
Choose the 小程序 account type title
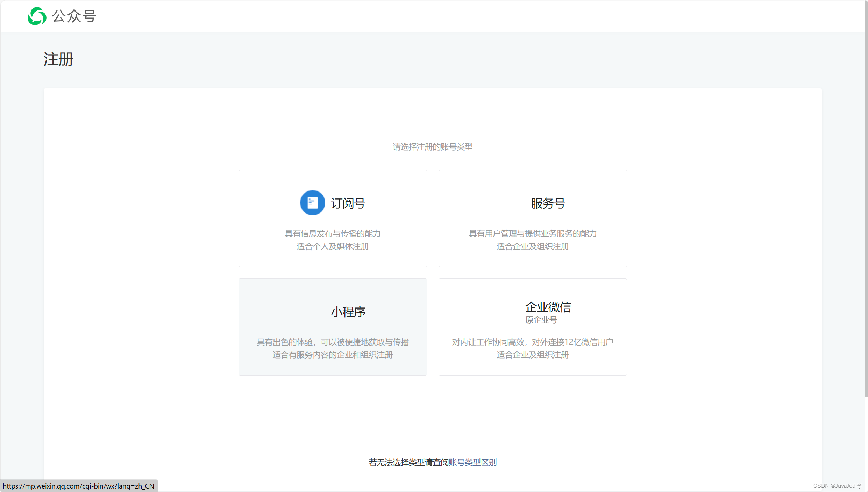click(348, 312)
